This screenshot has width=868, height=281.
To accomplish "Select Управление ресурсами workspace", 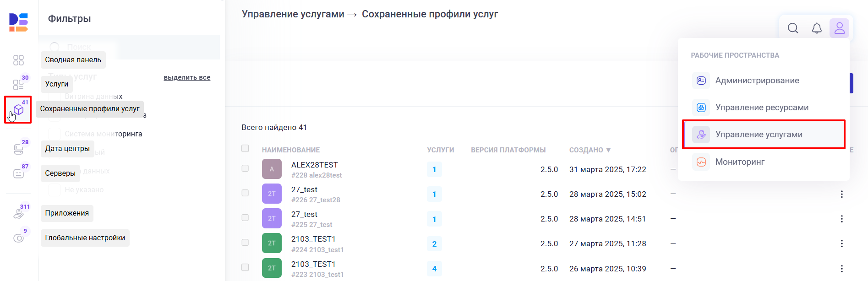I will click(x=762, y=108).
